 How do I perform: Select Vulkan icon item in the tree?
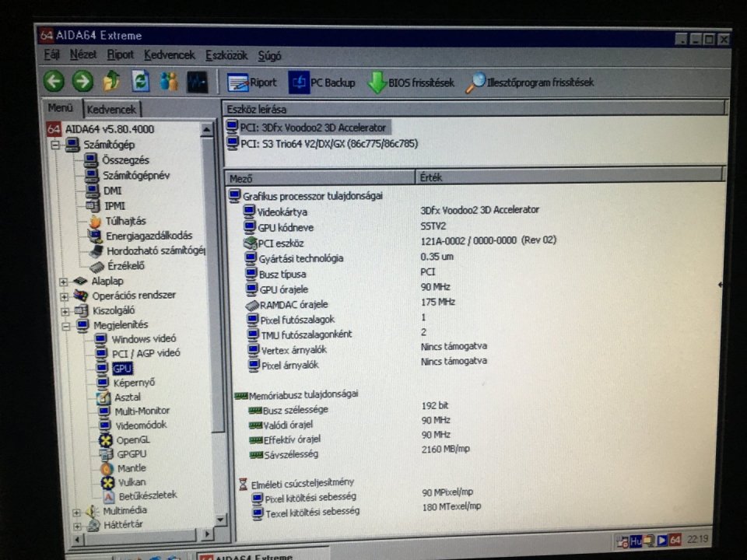click(124, 482)
